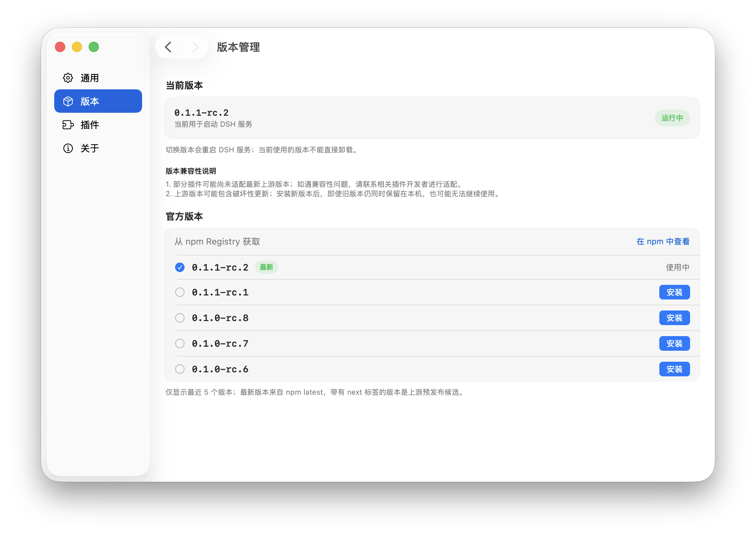Screen dimensions: 756x536
Task: Click the 版本管理 page title
Action: (238, 47)
